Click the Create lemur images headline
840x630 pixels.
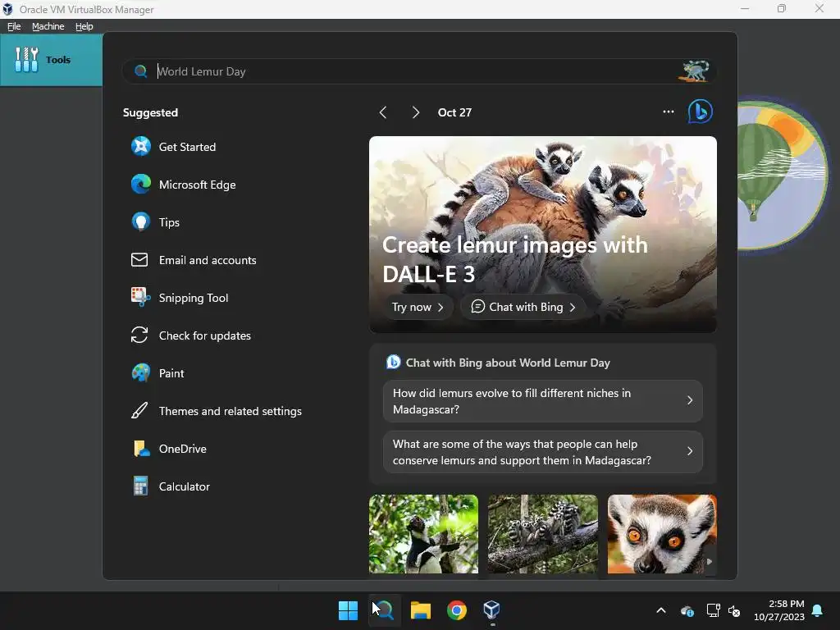click(515, 259)
